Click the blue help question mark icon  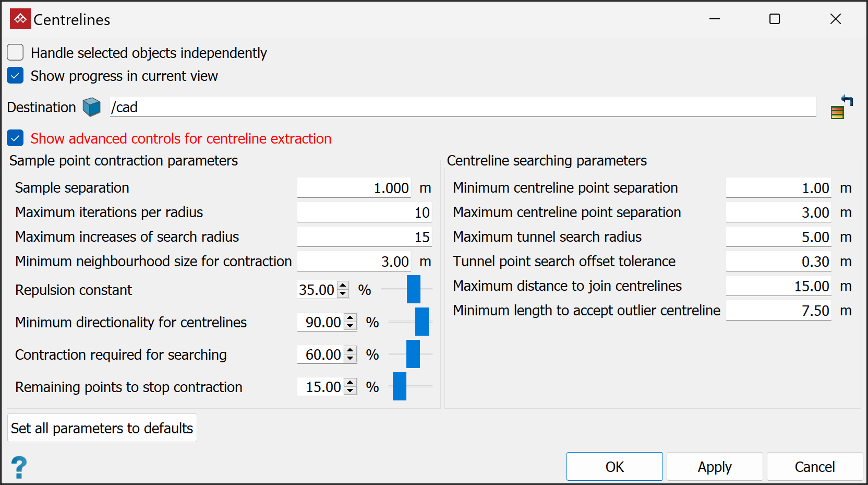tap(19, 467)
